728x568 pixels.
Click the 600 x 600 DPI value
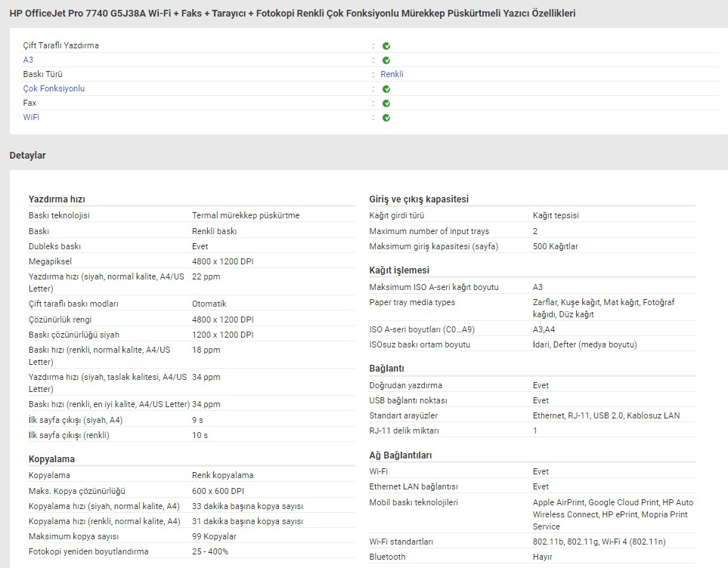pos(218,491)
